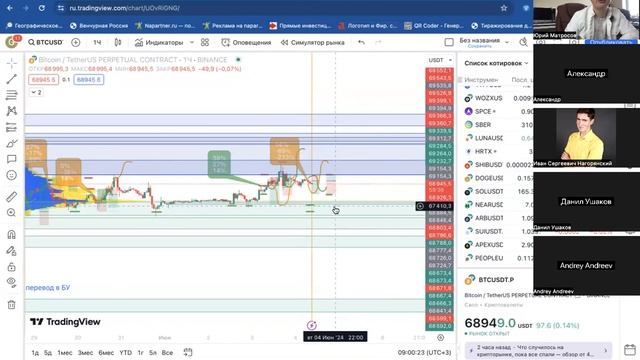This screenshot has width=640, height=360.
Task: Select the SOLUSDT row in watchlist
Action: (498, 191)
